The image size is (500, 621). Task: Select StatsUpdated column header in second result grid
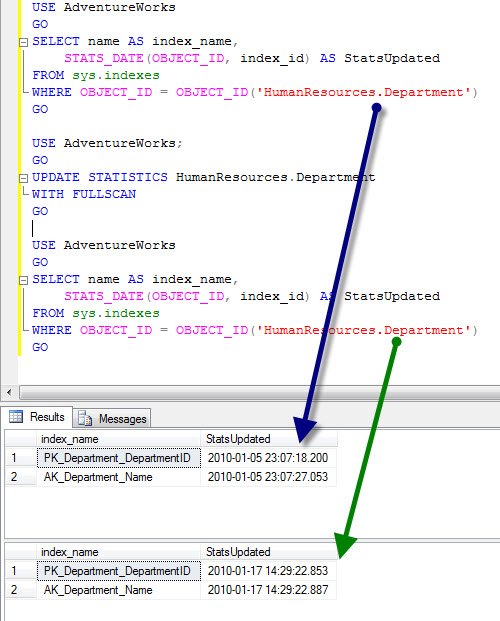pyautogui.click(x=269, y=552)
